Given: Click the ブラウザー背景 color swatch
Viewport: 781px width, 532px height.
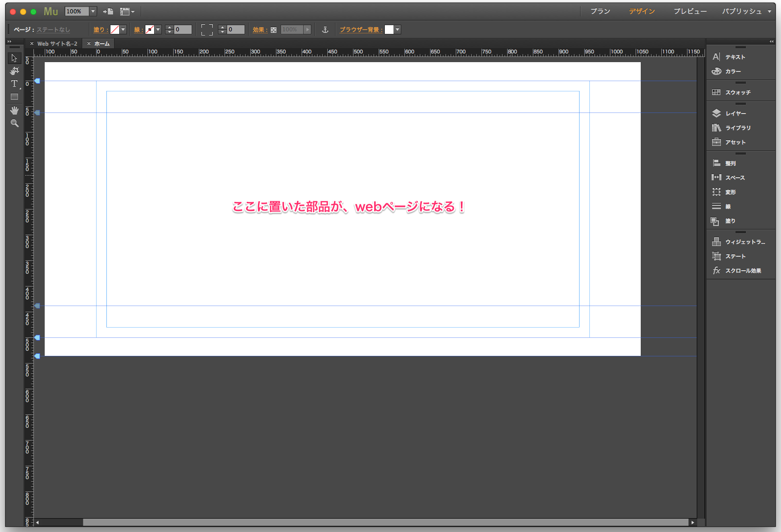Looking at the screenshot, I should point(389,29).
